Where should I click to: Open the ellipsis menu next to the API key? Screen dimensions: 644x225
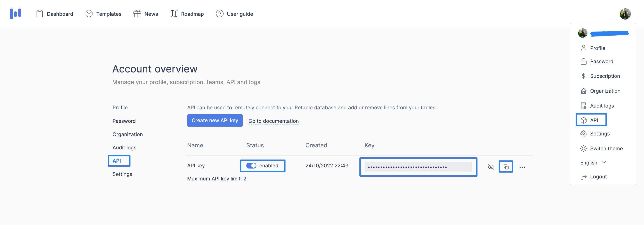[522, 167]
